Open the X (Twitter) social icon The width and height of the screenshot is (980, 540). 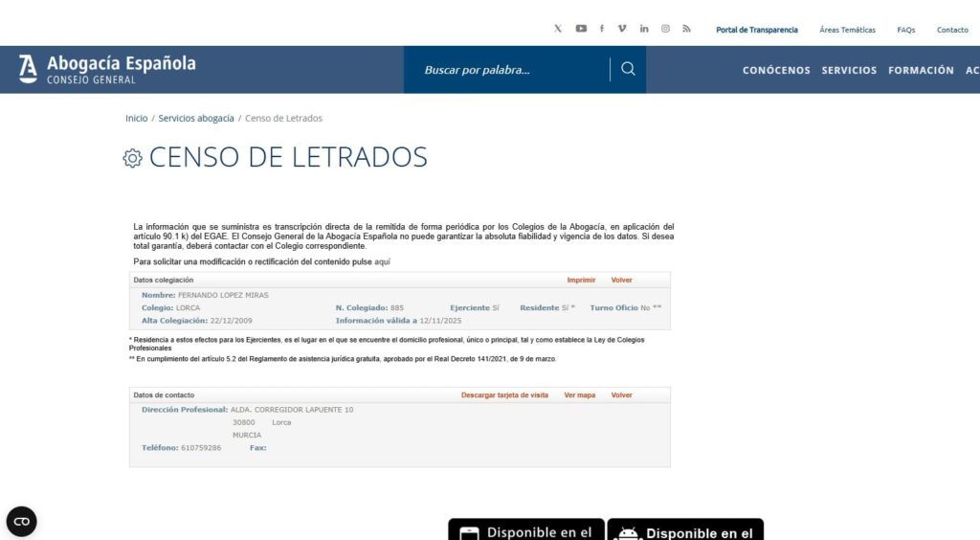pyautogui.click(x=558, y=29)
